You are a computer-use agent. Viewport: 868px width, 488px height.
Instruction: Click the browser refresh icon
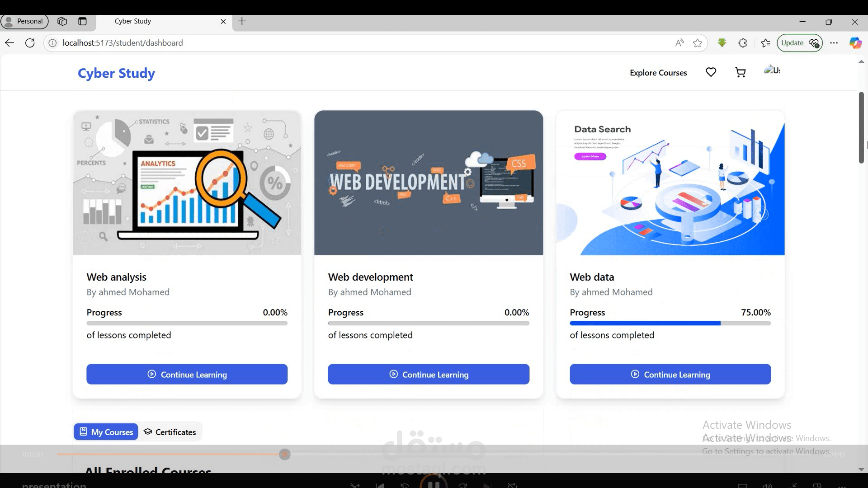30,43
